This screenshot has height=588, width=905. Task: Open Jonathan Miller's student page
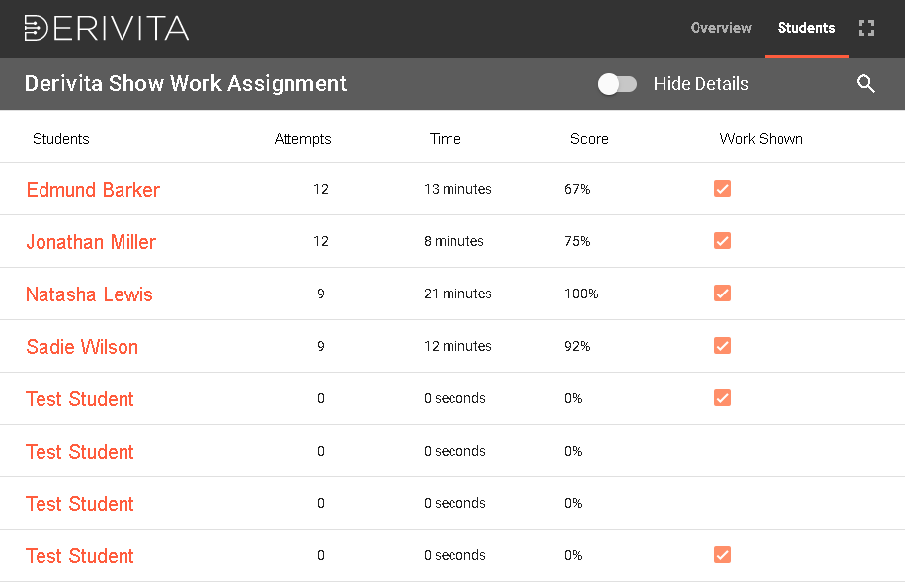click(91, 242)
